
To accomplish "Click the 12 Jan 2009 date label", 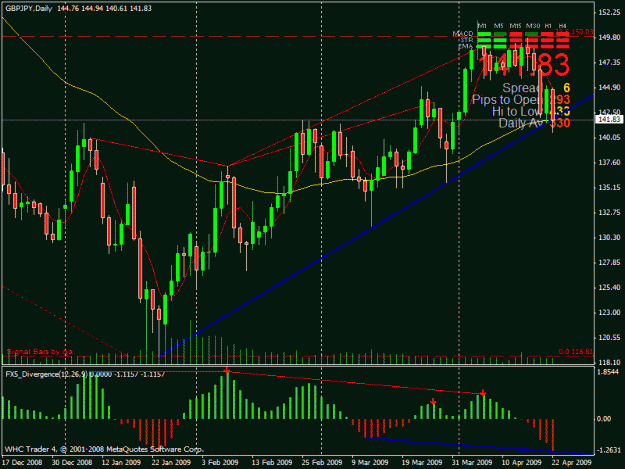I will (121, 463).
